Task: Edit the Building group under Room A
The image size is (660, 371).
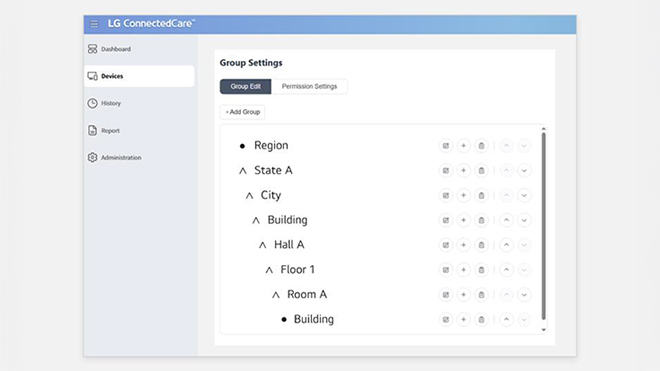Action: pyautogui.click(x=446, y=320)
